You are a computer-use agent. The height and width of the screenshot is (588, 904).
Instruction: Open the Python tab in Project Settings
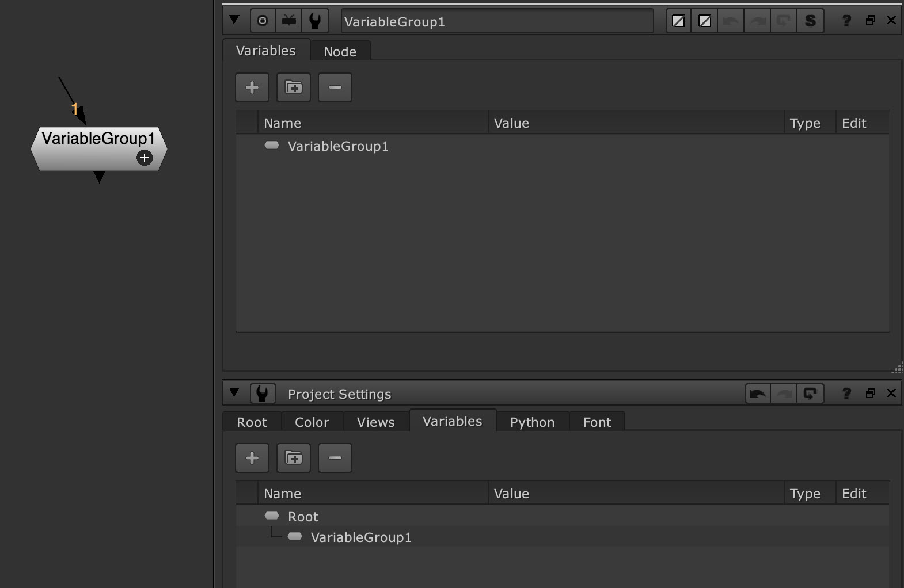point(532,422)
